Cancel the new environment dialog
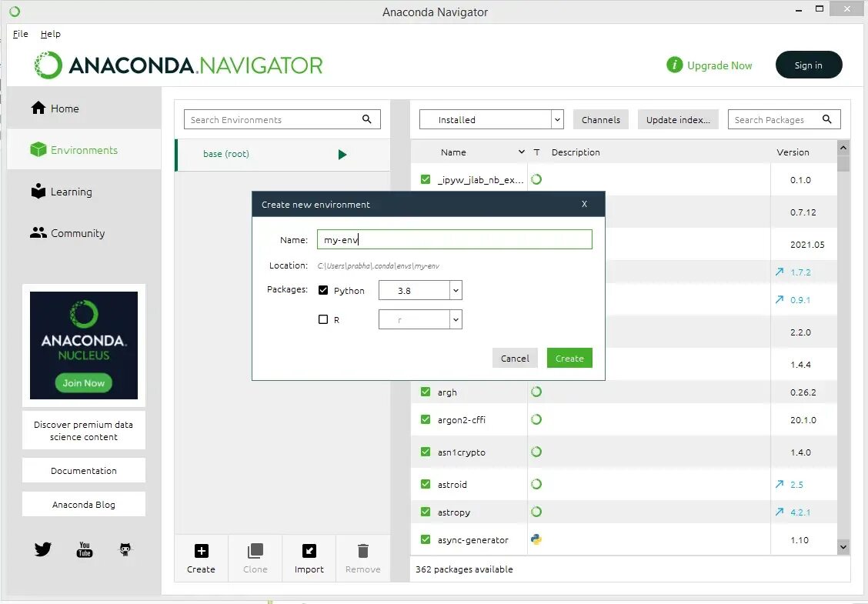This screenshot has width=868, height=604. coord(515,359)
